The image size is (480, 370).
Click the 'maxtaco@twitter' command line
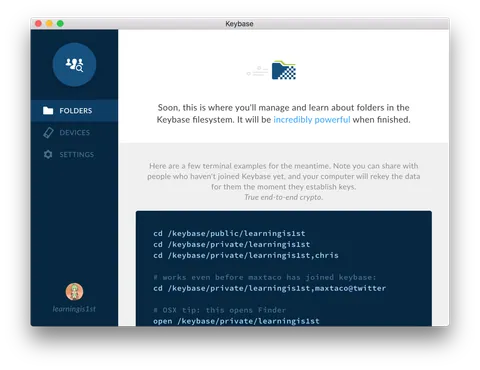pos(270,288)
